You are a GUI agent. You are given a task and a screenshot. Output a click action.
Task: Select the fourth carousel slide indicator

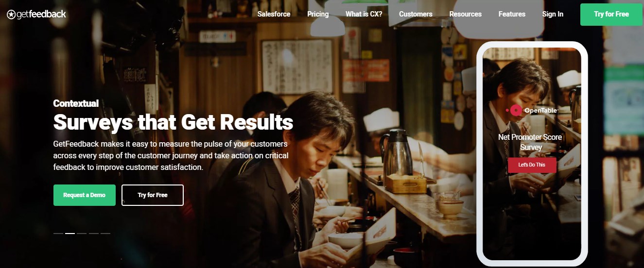[93, 234]
